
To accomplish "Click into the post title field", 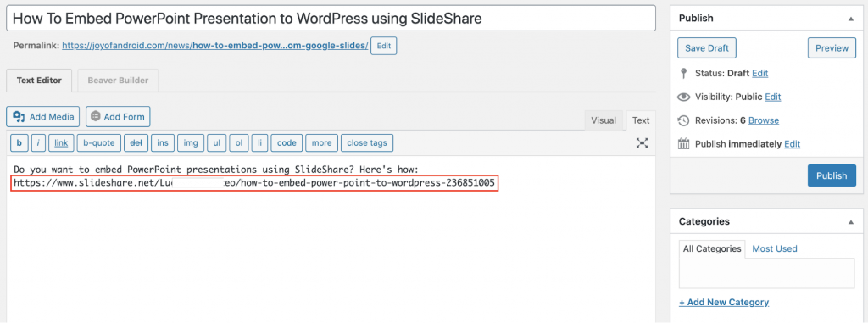I will [x=331, y=19].
